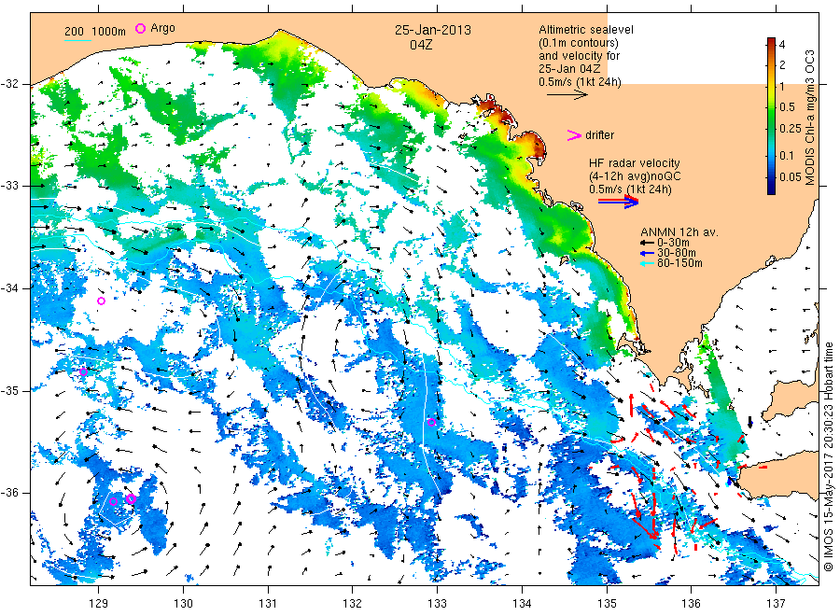The image size is (840, 616).
Task: Click the blue 30-80m ANMN arrow
Action: pyautogui.click(x=648, y=253)
